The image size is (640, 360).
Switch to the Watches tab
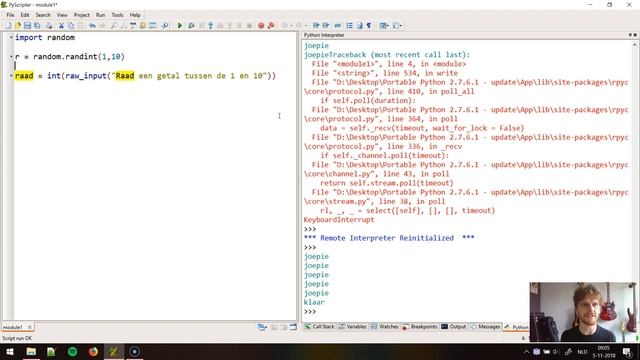384,327
